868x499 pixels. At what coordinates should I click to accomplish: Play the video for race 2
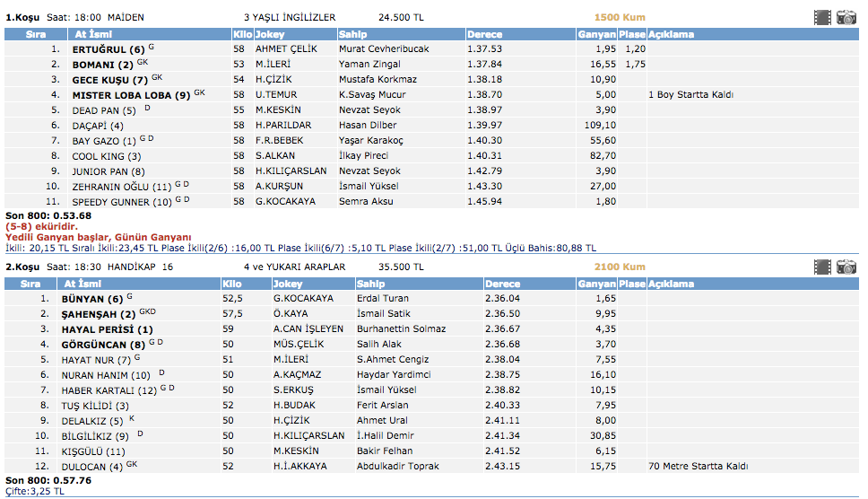pos(821,267)
